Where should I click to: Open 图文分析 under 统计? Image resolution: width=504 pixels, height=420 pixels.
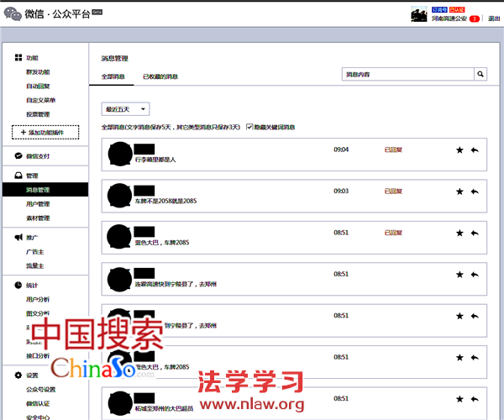[x=38, y=313]
